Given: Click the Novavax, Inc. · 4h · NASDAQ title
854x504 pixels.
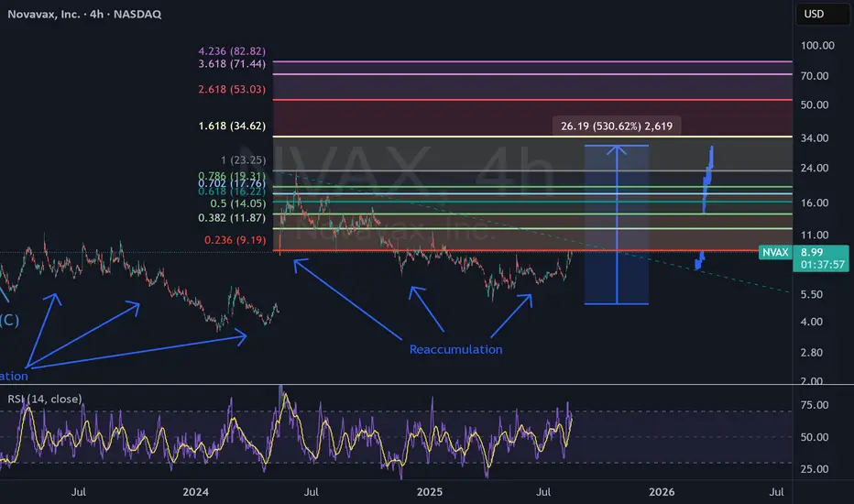Looking at the screenshot, I should pos(84,14).
